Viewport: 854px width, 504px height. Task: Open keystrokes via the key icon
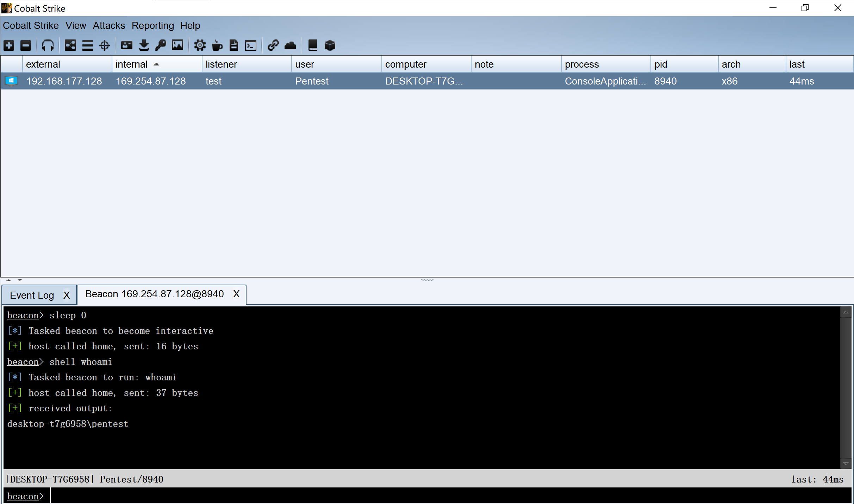coord(161,45)
